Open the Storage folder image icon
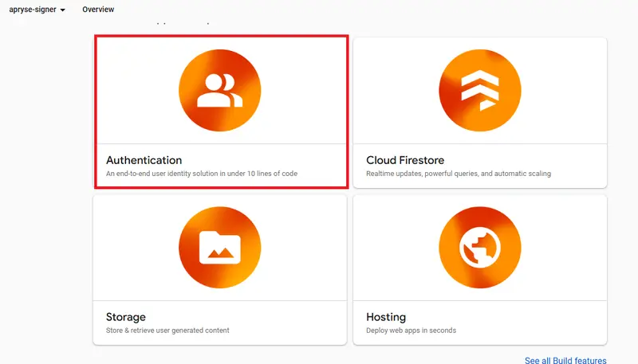Screen dimensions: 638x364 220,248
